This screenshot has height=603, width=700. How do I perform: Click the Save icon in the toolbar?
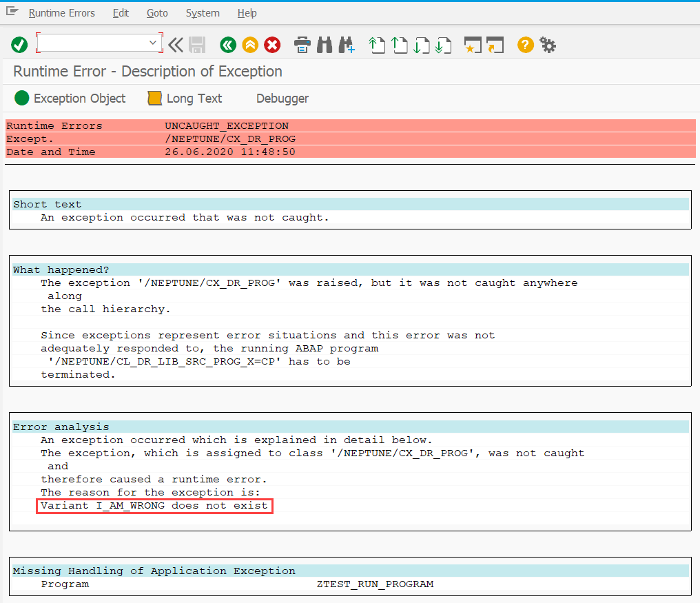(198, 45)
